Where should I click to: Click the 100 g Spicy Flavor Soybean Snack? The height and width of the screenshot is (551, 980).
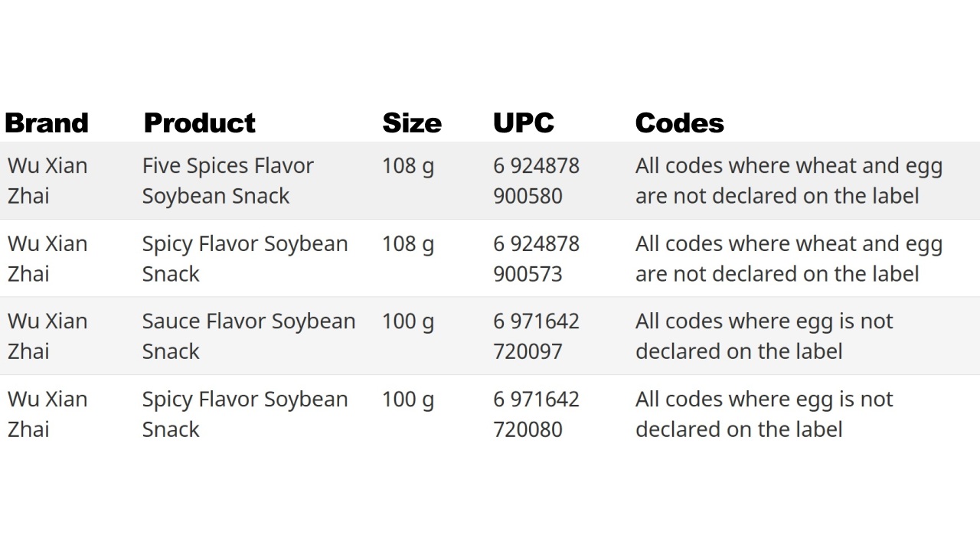pos(245,414)
